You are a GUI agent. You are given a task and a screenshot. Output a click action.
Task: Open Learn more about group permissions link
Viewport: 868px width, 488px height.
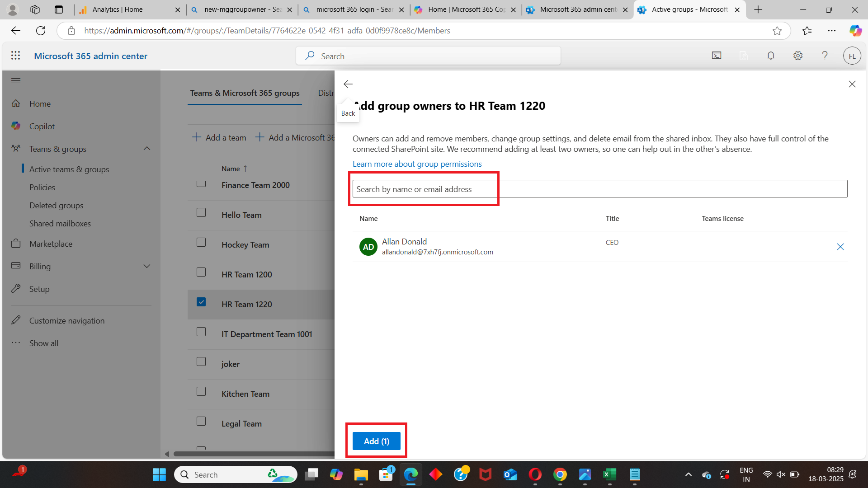[x=417, y=164]
